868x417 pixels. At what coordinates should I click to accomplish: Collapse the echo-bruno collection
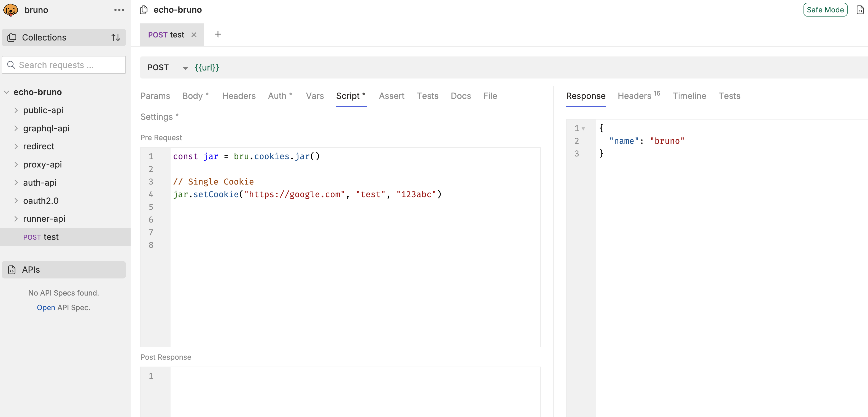6,92
